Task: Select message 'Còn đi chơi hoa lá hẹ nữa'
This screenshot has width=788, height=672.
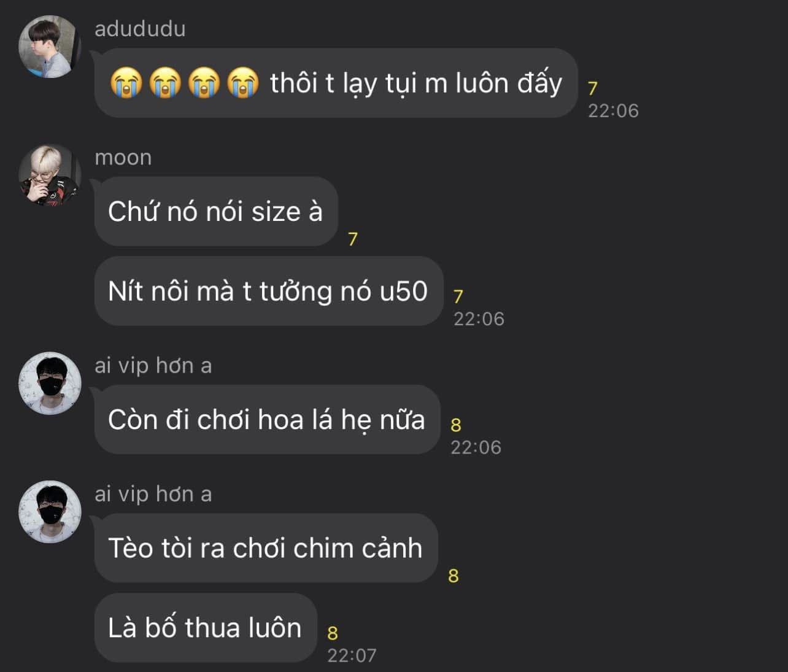Action: [267, 420]
